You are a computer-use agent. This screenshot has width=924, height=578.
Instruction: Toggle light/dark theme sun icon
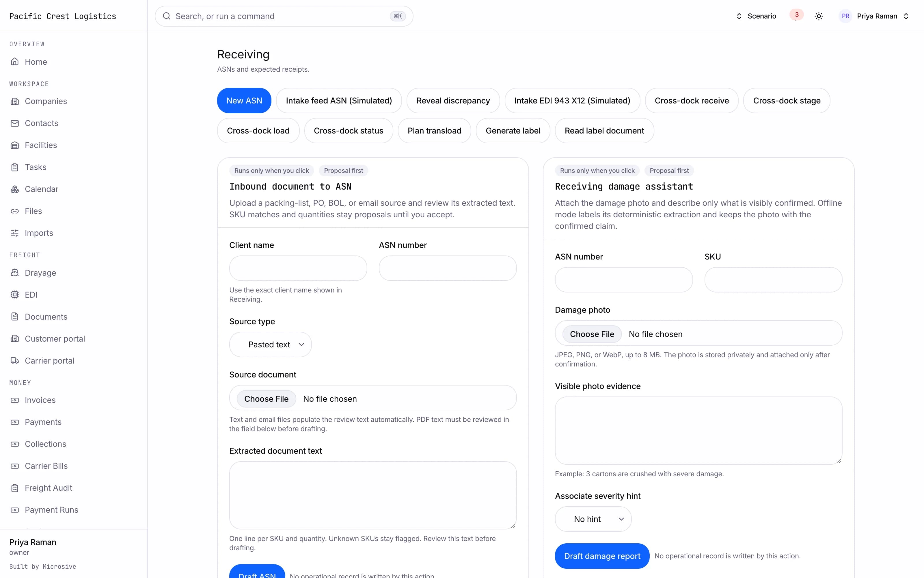click(x=819, y=16)
